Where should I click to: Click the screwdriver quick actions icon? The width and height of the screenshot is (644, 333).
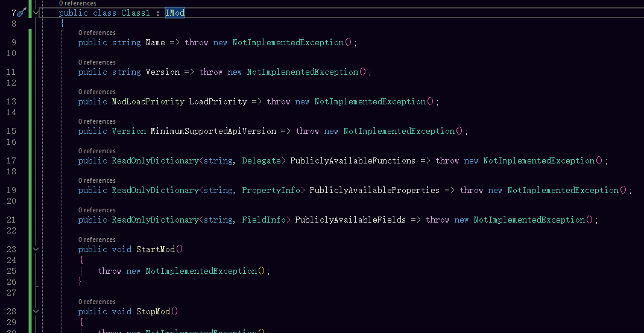(21, 13)
